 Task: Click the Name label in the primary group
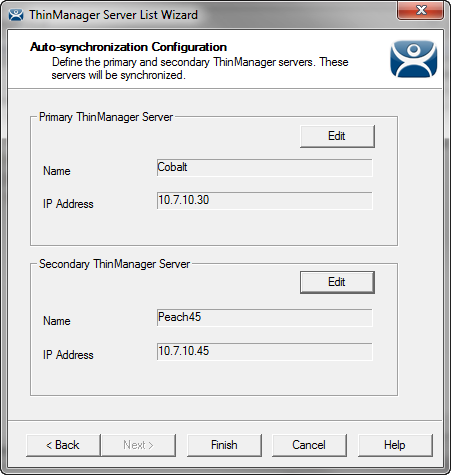pos(57,171)
